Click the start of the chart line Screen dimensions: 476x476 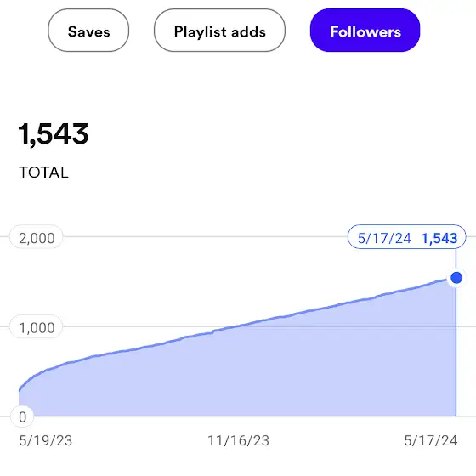pos(20,390)
